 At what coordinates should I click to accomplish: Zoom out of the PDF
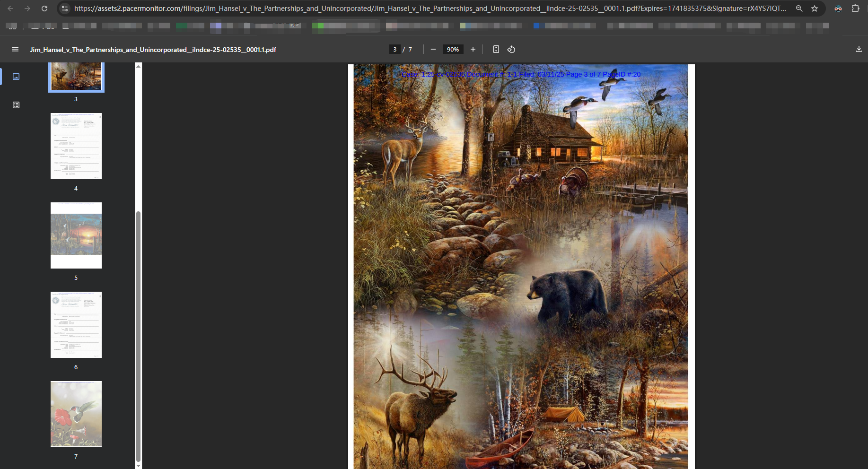[433, 50]
